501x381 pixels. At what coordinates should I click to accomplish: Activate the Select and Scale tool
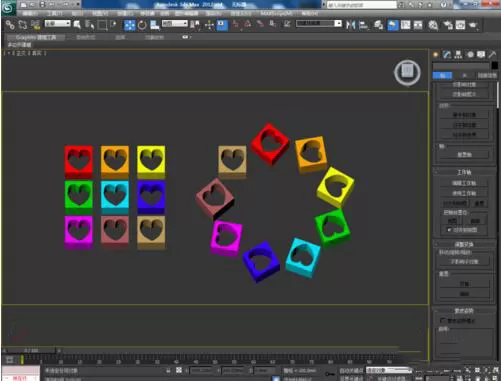point(154,25)
